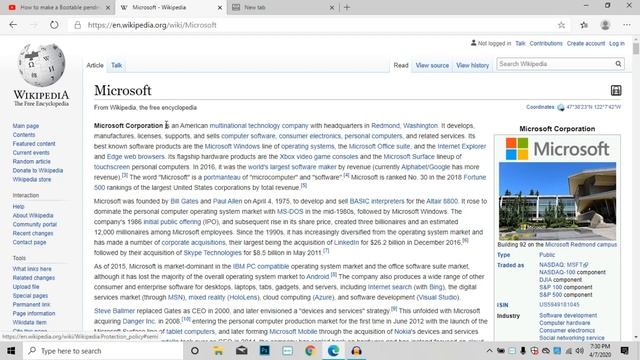Click the address bar URL

coord(152,25)
